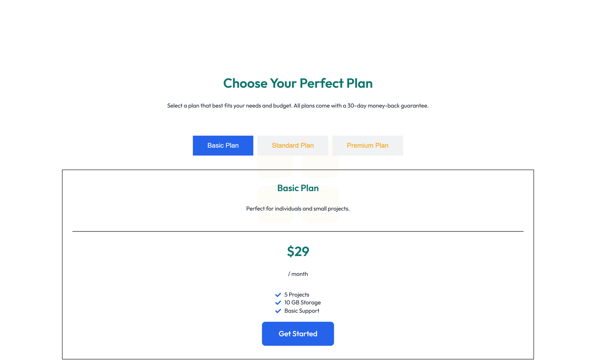Click the Perfect for individuals description text
This screenshot has width=596, height=364.
coord(298,209)
